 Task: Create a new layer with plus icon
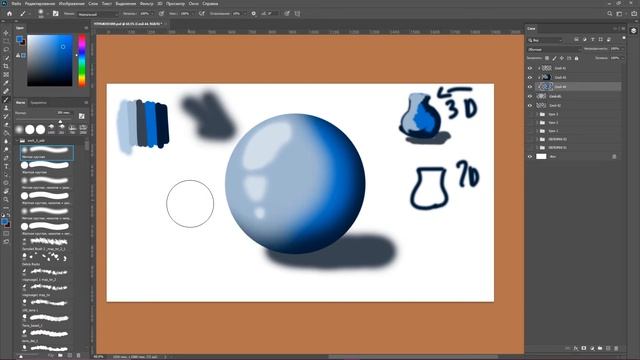coord(608,348)
